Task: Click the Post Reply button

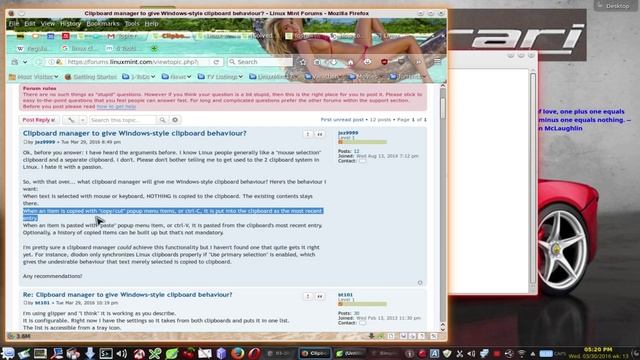Action: pyautogui.click(x=39, y=120)
